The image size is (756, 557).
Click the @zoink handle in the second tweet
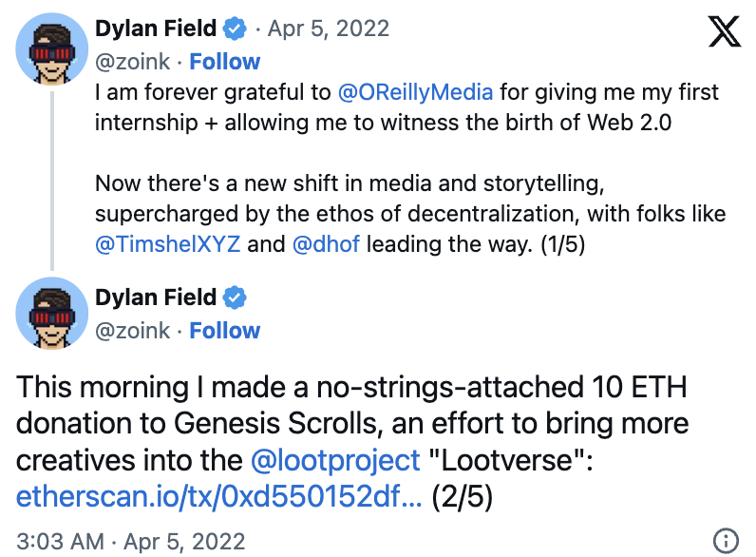pyautogui.click(x=132, y=331)
